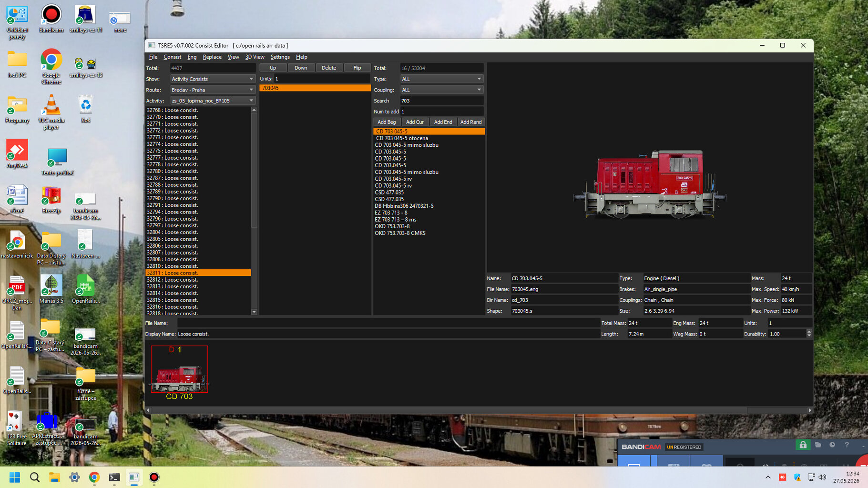This screenshot has width=868, height=488.
Task: Open the Google Chrome desktop shortcut
Action: (51, 66)
